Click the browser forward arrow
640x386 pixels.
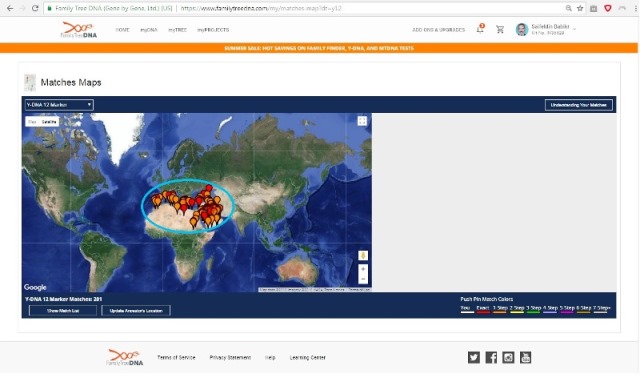click(22, 8)
